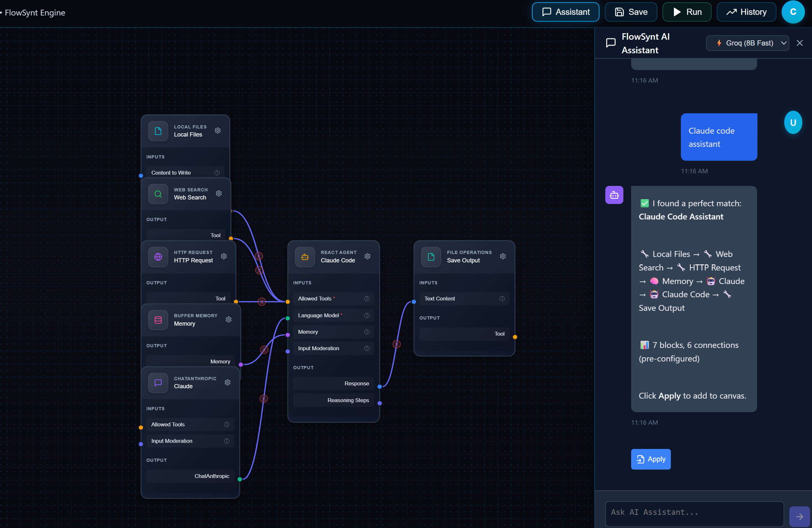812x528 pixels.
Task: Switch to the Assistant panel
Action: [565, 12]
